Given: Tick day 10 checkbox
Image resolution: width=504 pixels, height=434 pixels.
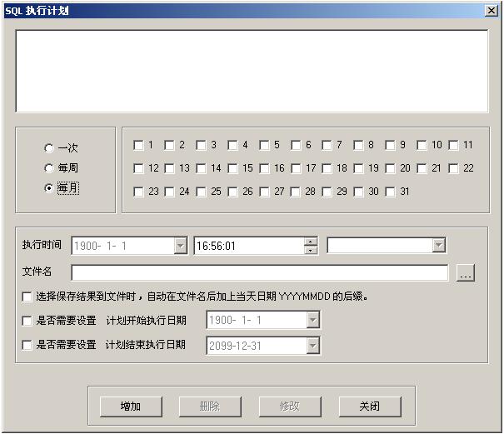Looking at the screenshot, I should (422, 145).
